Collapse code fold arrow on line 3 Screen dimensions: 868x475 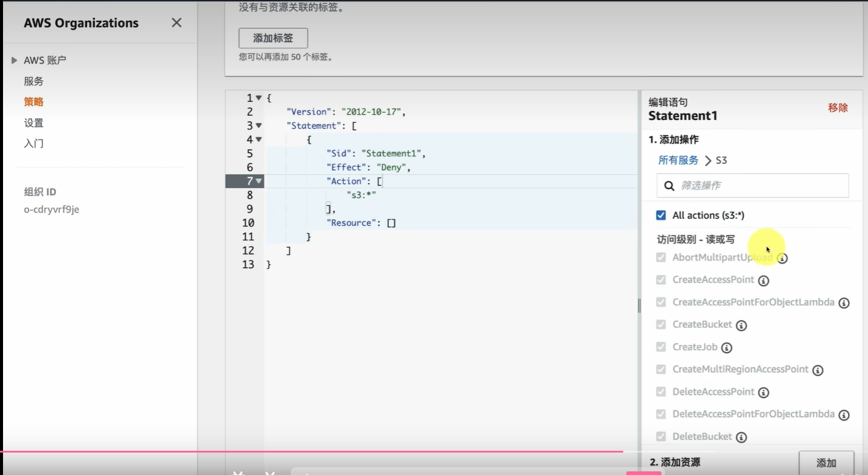(259, 126)
